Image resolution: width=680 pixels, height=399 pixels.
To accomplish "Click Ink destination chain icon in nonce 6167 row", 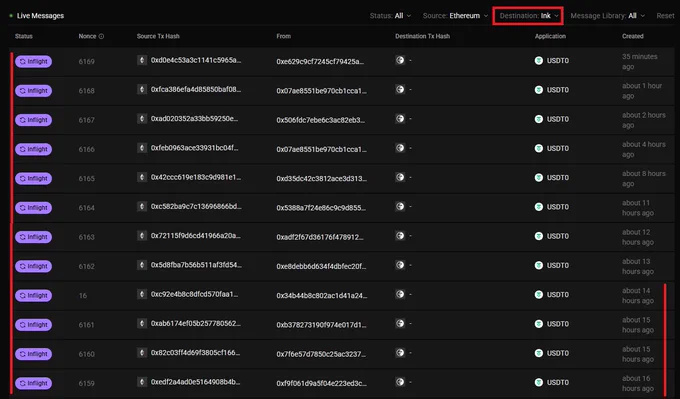I will click(400, 118).
